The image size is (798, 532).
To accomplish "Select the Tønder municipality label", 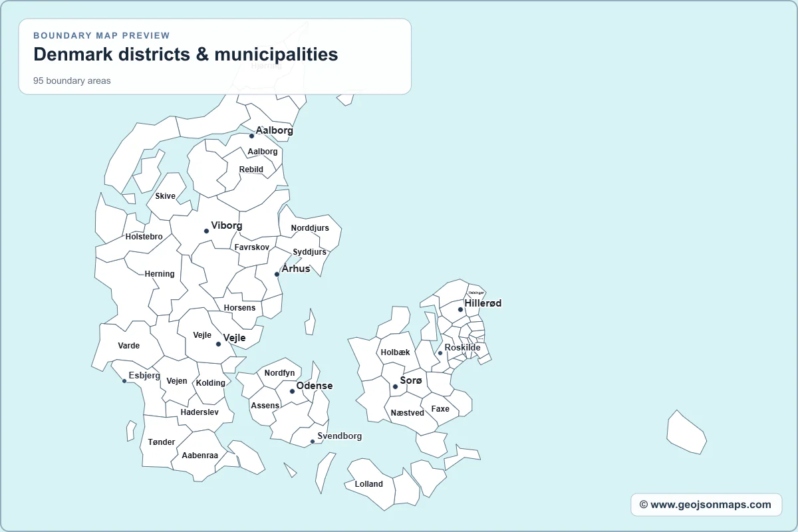I will point(162,442).
